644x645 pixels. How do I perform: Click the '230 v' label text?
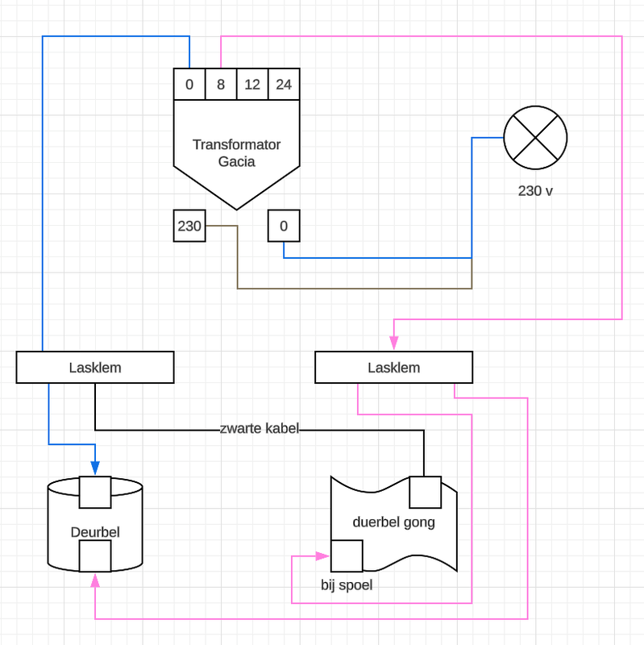pyautogui.click(x=535, y=191)
